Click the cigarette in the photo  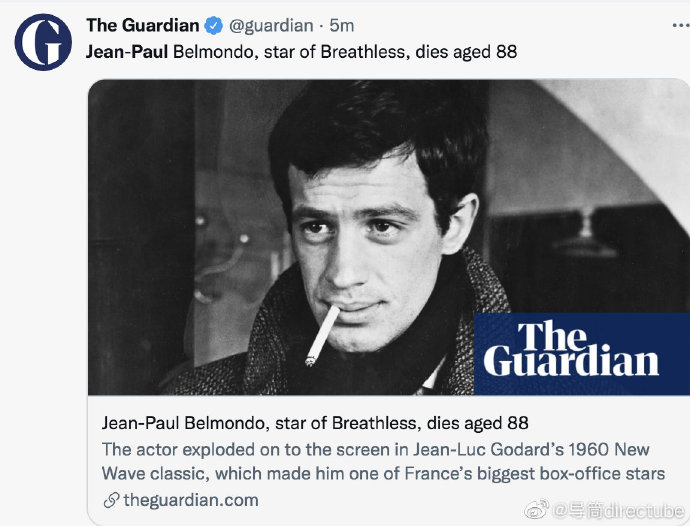pyautogui.click(x=323, y=335)
